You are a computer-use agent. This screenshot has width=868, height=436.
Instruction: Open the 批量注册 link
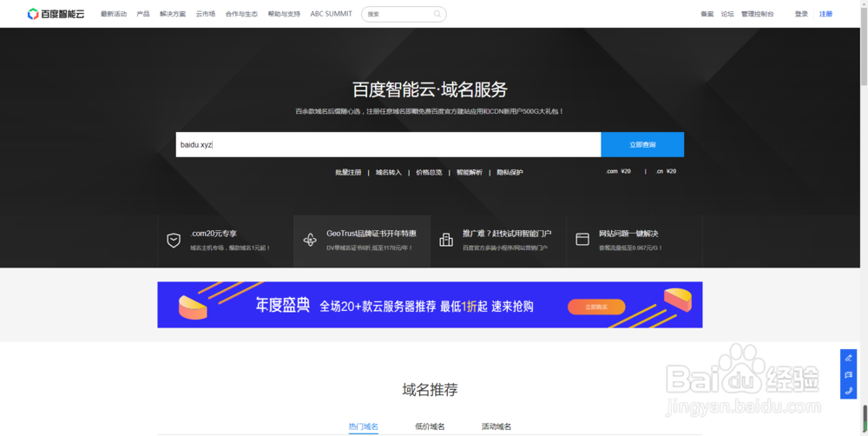click(x=348, y=172)
